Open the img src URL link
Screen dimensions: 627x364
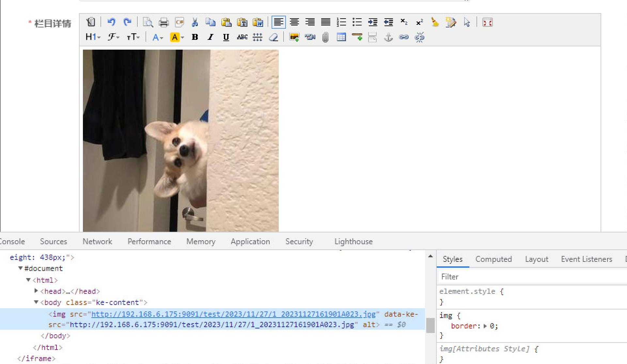(x=233, y=314)
